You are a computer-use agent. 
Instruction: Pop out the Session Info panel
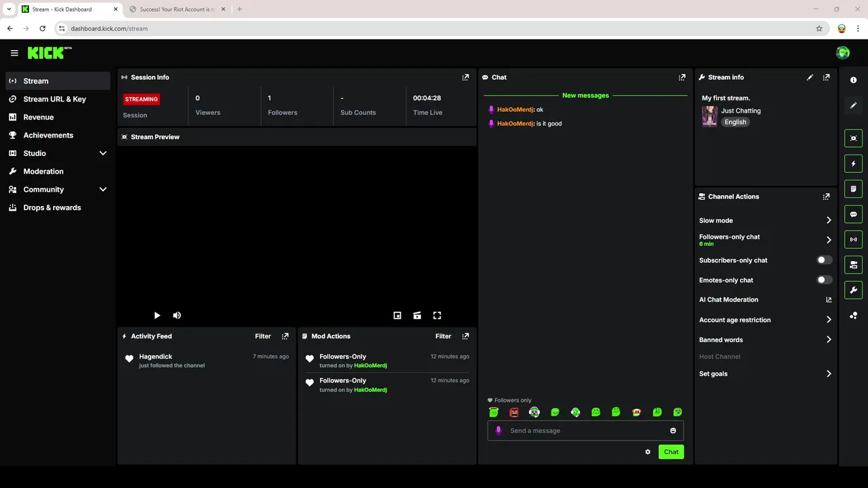[x=465, y=77]
